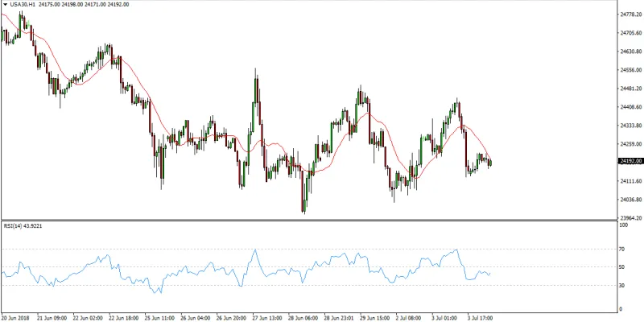Select the 24481.20 price scale label

coord(631,89)
